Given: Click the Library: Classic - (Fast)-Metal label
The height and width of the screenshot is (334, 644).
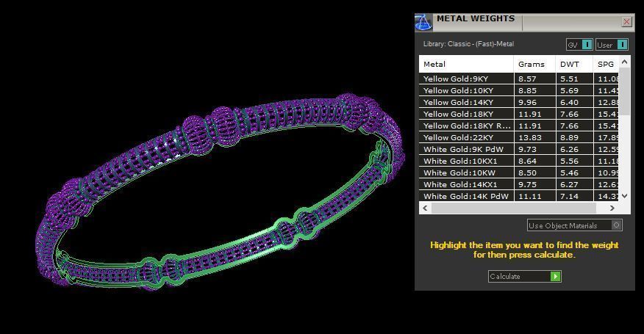Looking at the screenshot, I should point(468,44).
